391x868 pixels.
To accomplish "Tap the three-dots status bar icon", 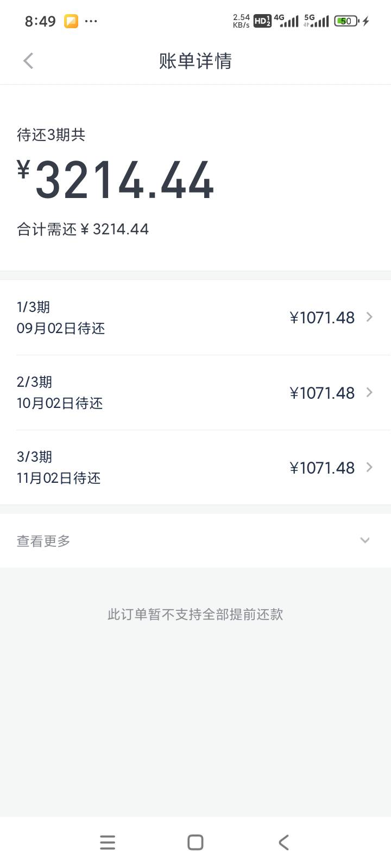I will pos(91,21).
